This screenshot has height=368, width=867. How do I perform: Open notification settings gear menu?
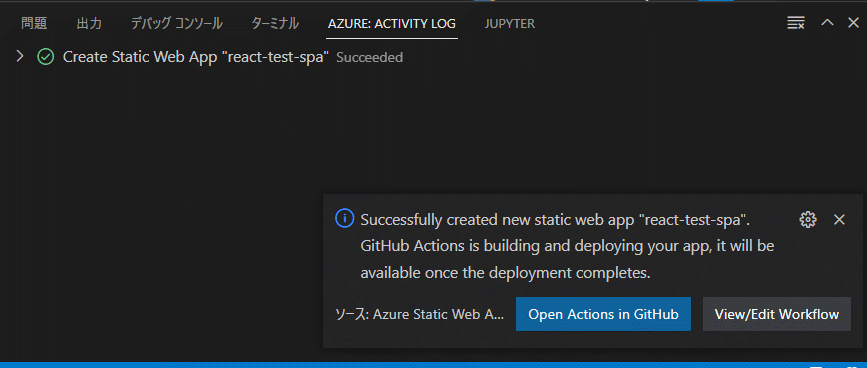coord(808,219)
